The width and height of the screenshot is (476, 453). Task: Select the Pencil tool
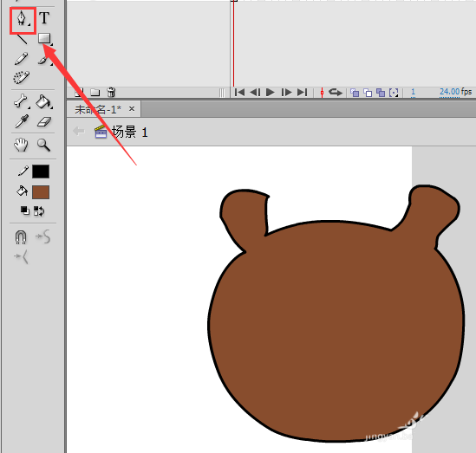click(x=22, y=59)
